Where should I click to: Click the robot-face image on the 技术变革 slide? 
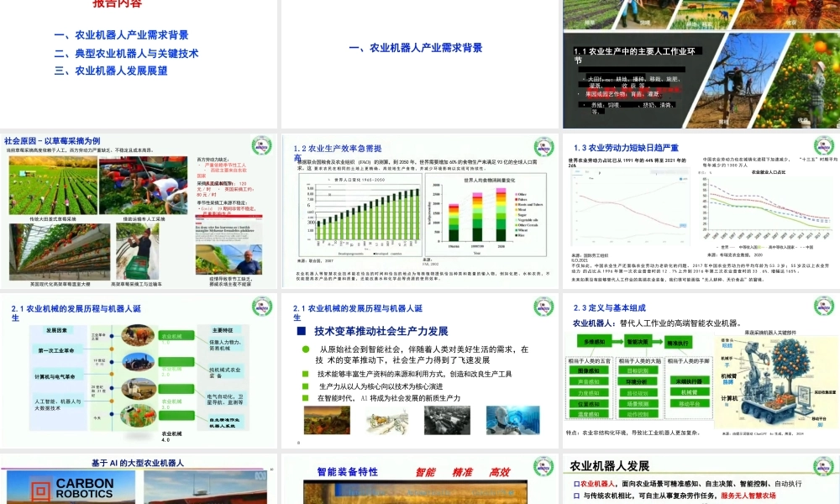(512, 420)
